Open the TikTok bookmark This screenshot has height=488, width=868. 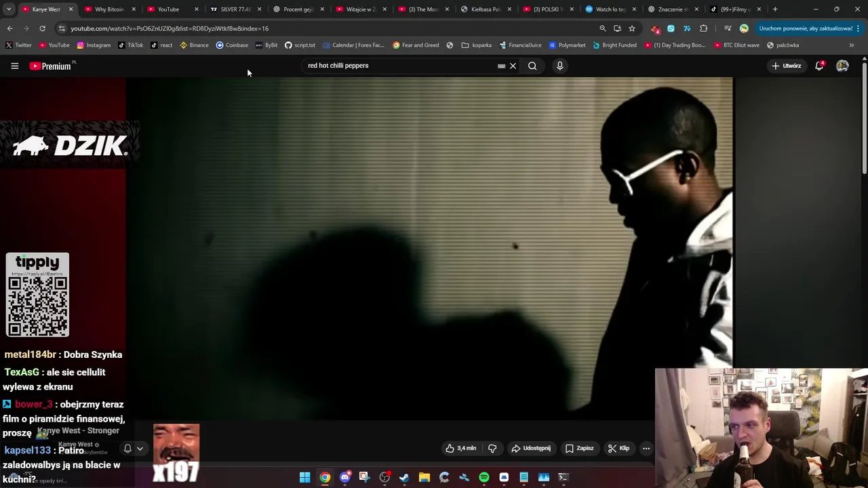click(x=130, y=45)
